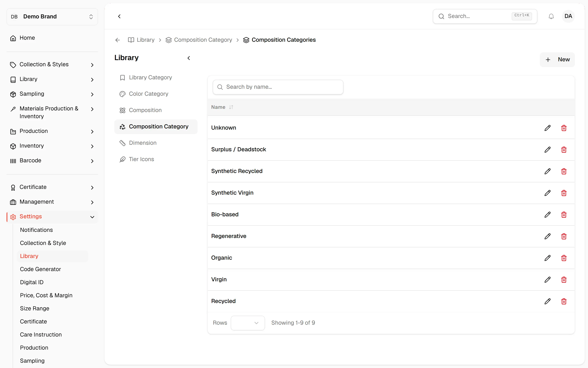The width and height of the screenshot is (588, 368).
Task: Select the Library settings sub-item
Action: (52, 256)
